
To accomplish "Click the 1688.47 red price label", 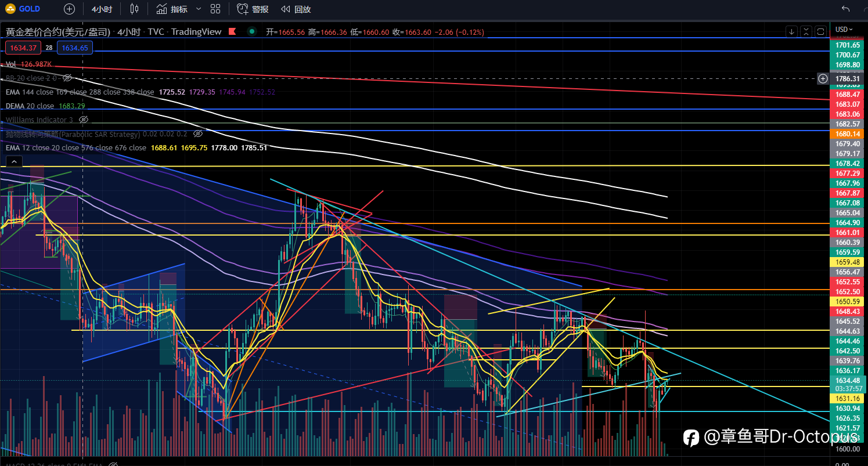I will 848,94.
